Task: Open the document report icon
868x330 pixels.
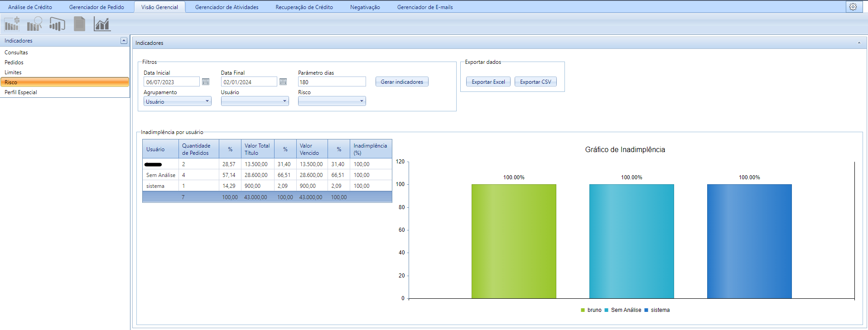Action: point(79,24)
